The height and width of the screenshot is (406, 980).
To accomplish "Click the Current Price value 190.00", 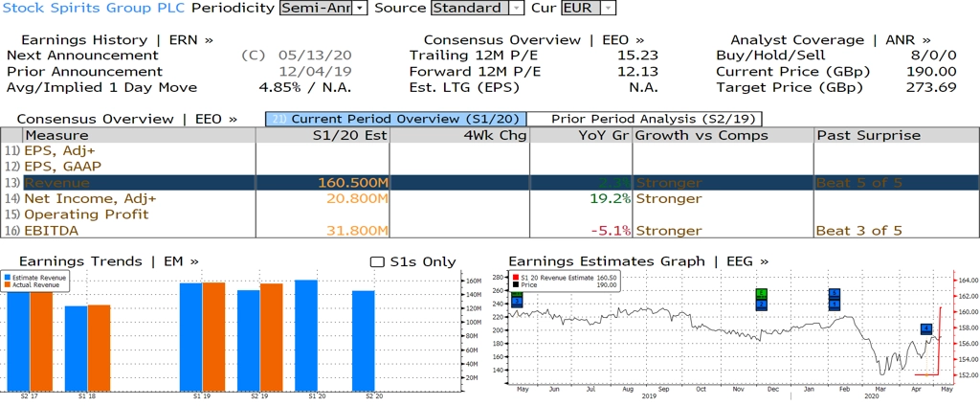I will coord(931,72).
